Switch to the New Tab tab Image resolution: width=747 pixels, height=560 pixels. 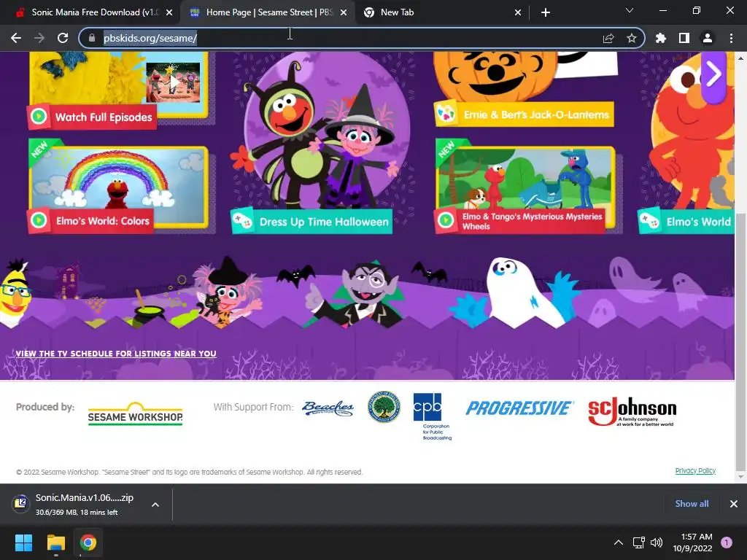point(441,12)
